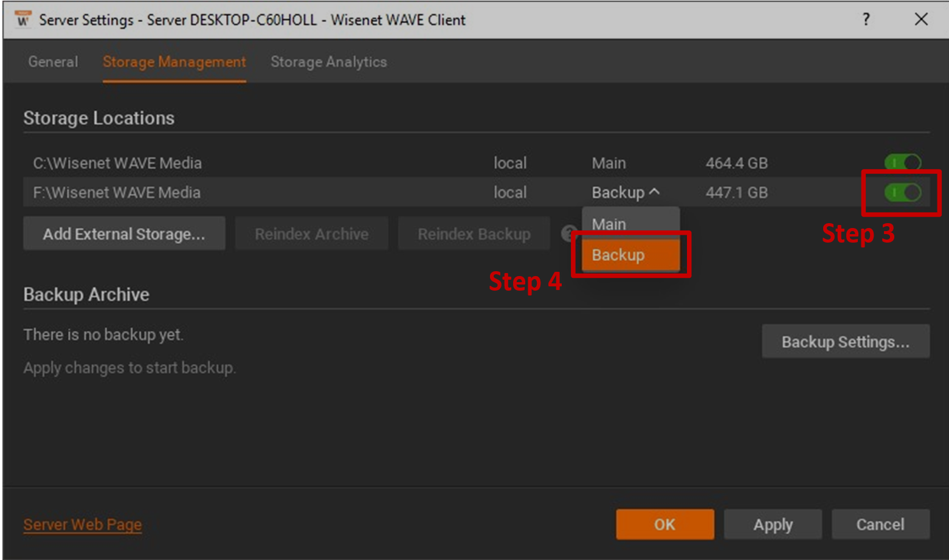Image resolution: width=949 pixels, height=560 pixels.
Task: Open Backup Settings dialog
Action: [846, 342]
